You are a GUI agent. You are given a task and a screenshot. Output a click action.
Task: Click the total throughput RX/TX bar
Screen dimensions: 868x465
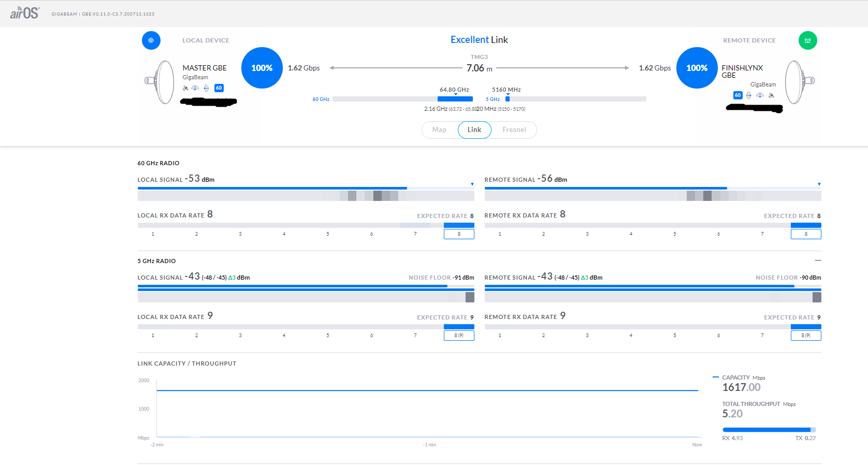click(x=769, y=430)
